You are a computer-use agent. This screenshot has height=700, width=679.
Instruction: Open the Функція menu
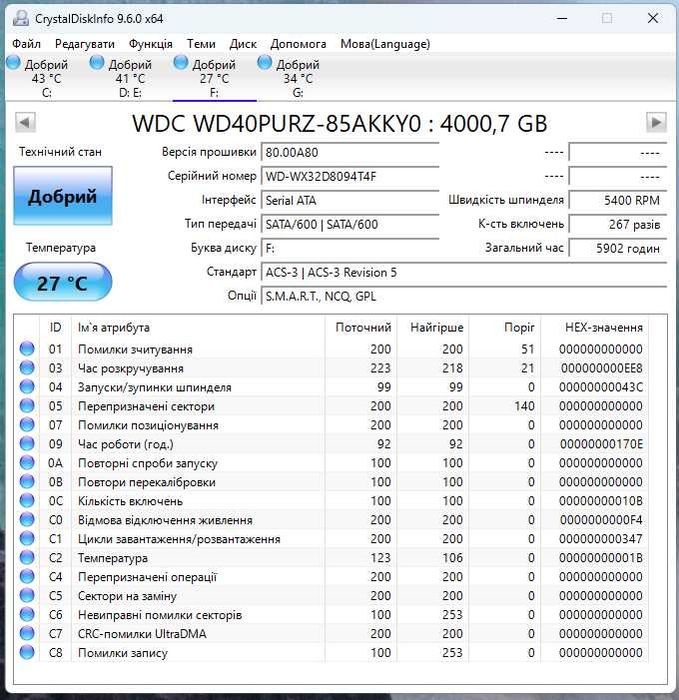150,44
